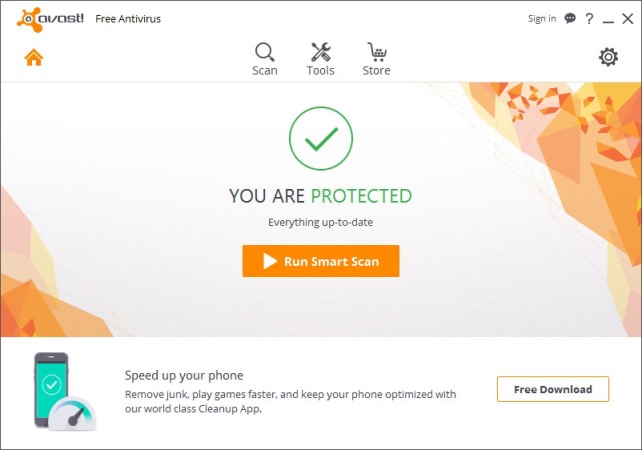
Task: Open the Tools wrench icon
Action: pos(321,52)
